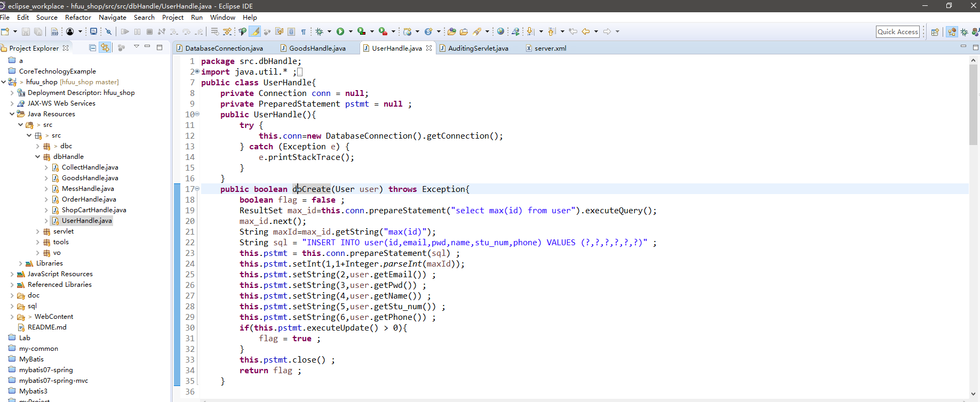This screenshot has width=980, height=402.
Task: Toggle Mark Occurrences highlighter button
Action: point(256,31)
